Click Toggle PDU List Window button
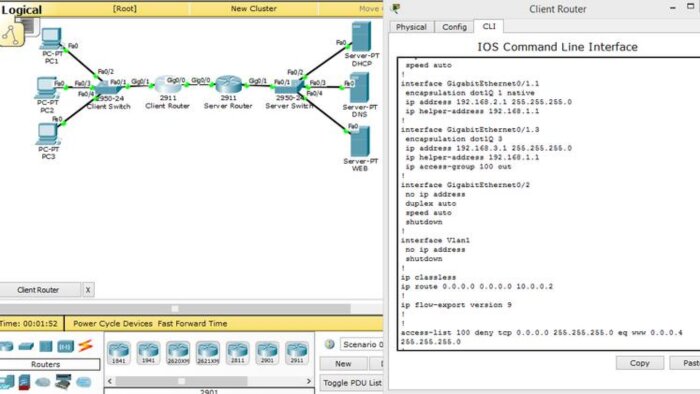The width and height of the screenshot is (700, 394). click(352, 383)
